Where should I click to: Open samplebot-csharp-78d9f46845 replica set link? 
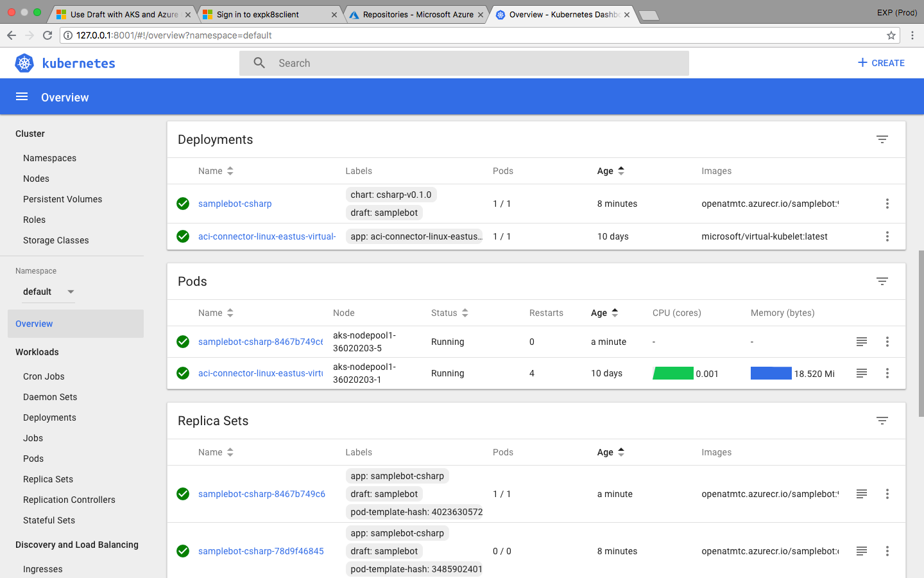pos(261,551)
